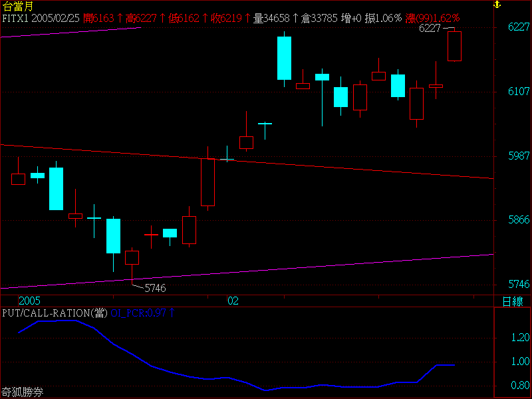Screen dimensions: 532x399
Task: Open the 日線 period selector
Action: pyautogui.click(x=512, y=301)
